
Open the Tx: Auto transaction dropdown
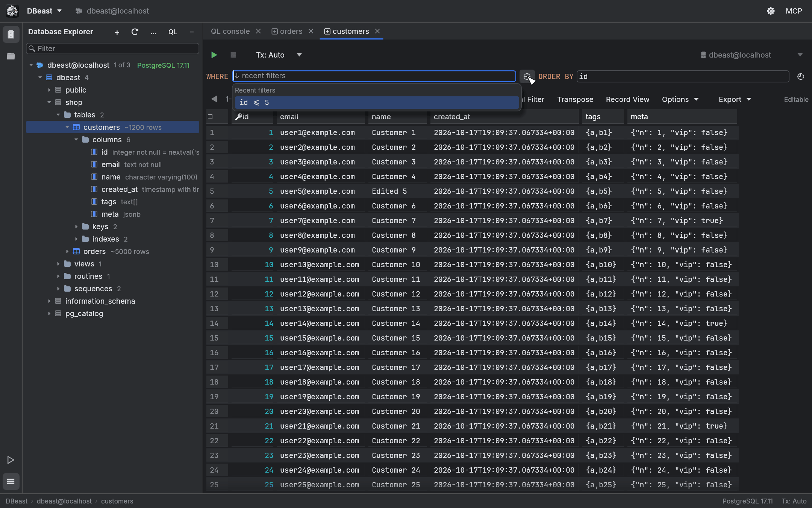(279, 55)
